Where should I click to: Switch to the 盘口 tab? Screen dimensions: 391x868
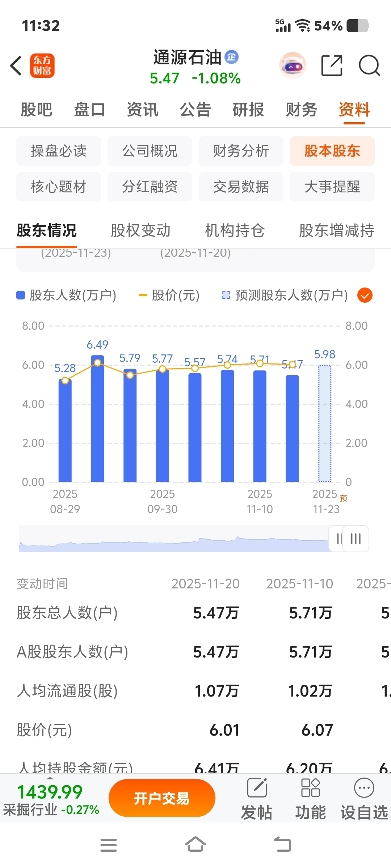pos(89,110)
